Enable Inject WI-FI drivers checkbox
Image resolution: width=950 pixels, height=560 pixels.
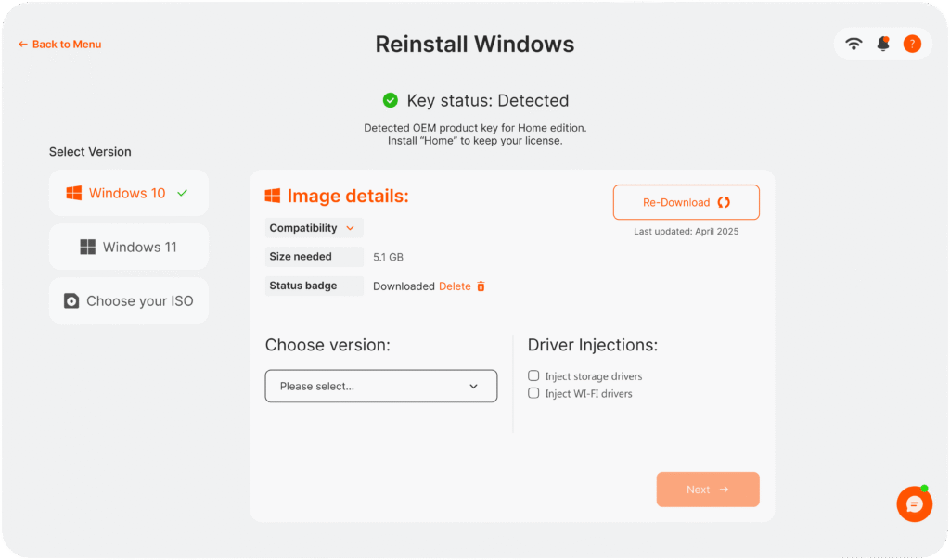click(x=533, y=393)
